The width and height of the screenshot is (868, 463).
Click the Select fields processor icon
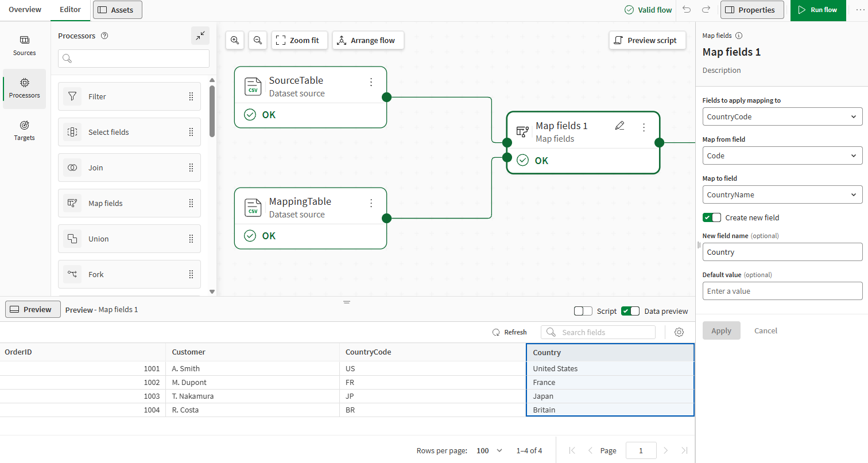point(72,132)
